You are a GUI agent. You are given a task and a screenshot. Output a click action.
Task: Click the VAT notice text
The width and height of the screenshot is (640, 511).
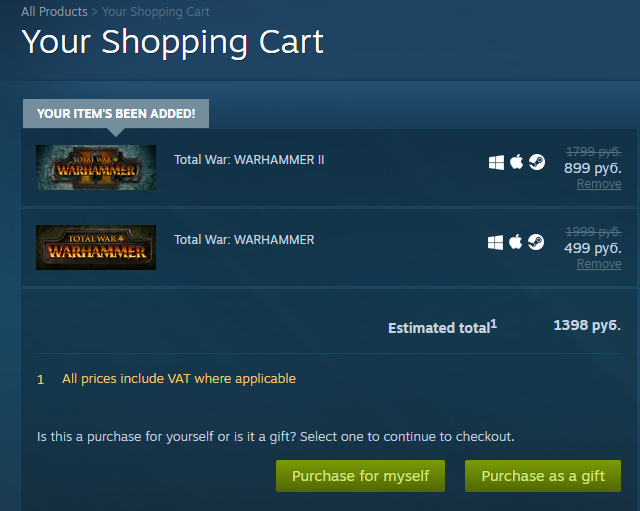tap(179, 379)
